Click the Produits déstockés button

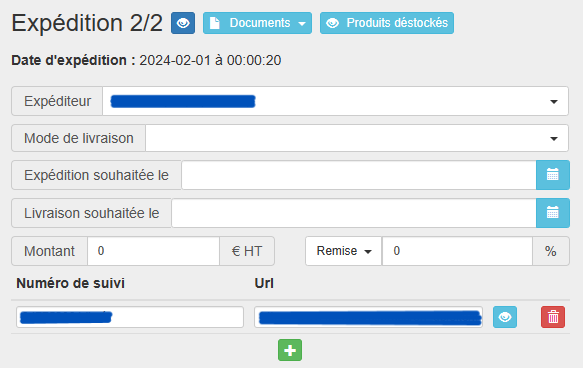pos(387,23)
